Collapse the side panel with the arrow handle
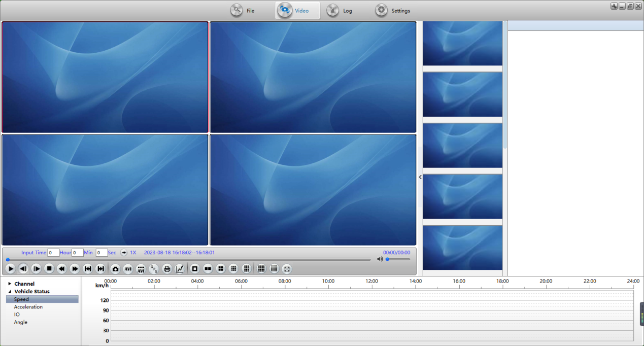Viewport: 644px width, 346px height. [420, 177]
